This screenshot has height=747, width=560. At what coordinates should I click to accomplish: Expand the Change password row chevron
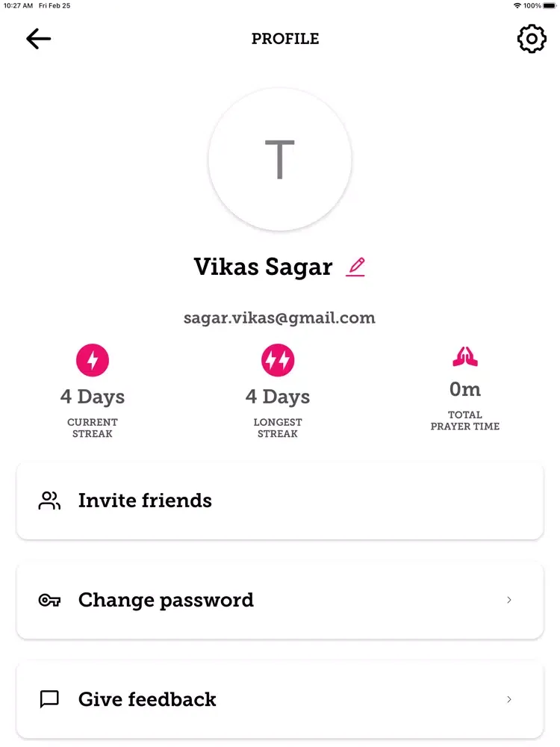pyautogui.click(x=509, y=600)
